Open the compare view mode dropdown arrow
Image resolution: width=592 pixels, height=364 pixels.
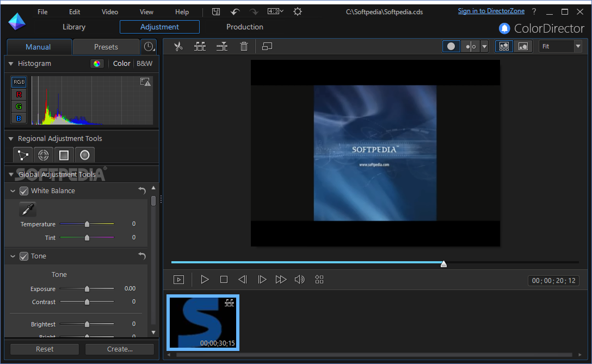click(x=484, y=46)
